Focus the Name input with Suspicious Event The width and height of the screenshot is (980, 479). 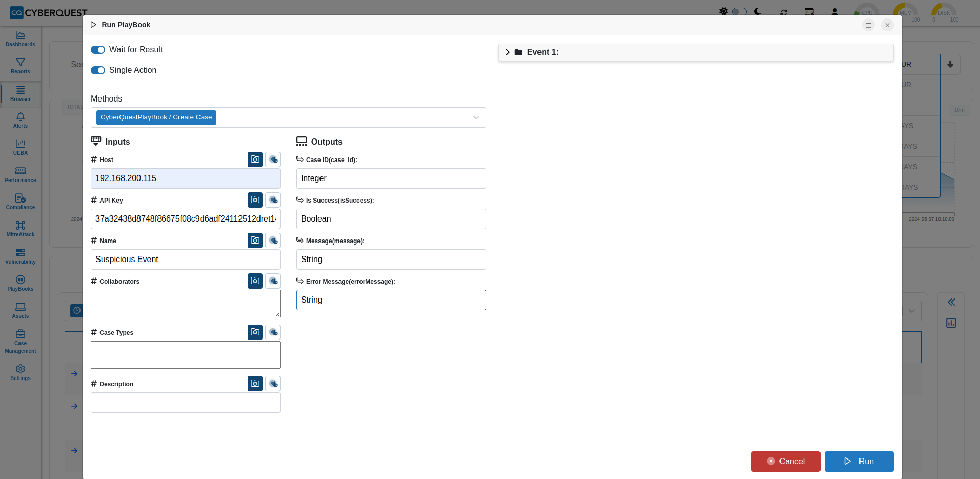click(186, 260)
